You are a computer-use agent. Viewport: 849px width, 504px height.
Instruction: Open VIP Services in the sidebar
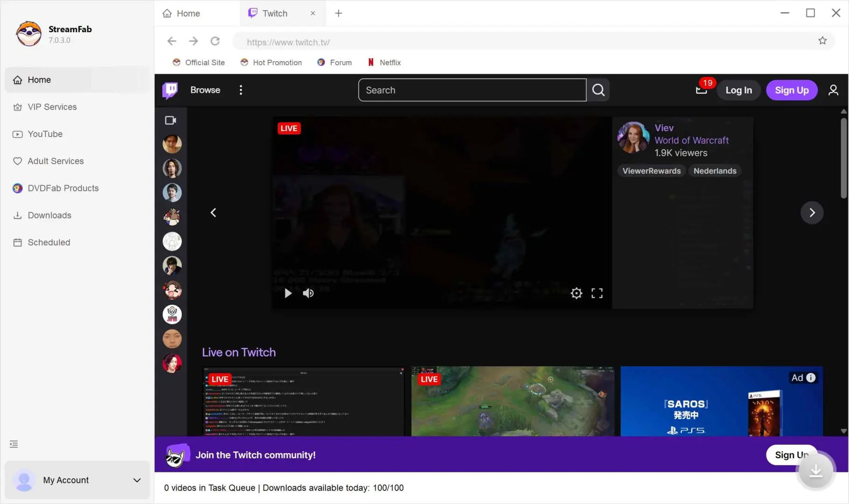point(77,107)
